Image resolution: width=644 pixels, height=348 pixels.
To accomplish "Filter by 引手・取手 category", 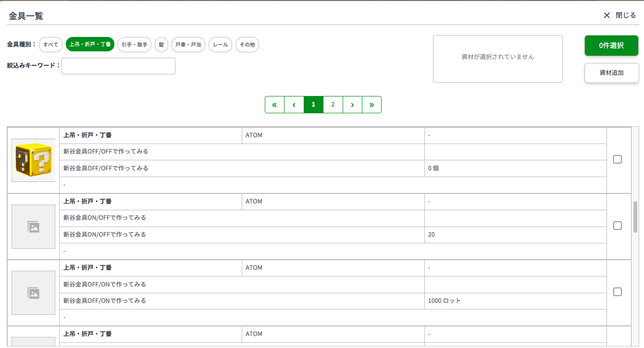I will (135, 45).
